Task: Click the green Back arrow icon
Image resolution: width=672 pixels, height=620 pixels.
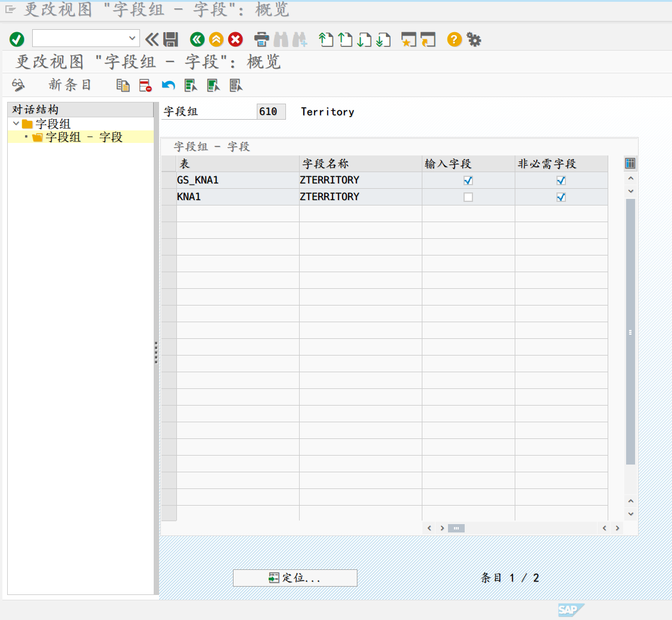Action: (x=197, y=40)
